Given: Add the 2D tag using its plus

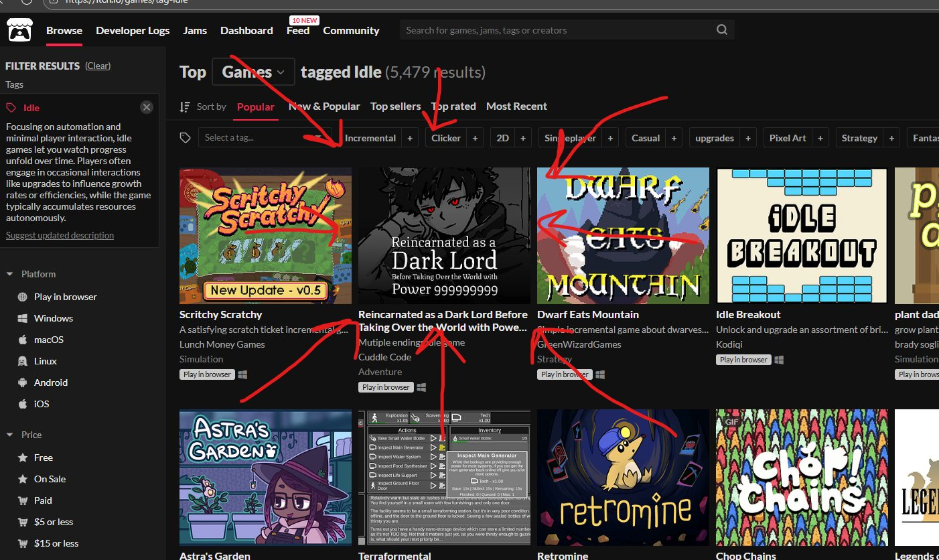Looking at the screenshot, I should tap(523, 138).
